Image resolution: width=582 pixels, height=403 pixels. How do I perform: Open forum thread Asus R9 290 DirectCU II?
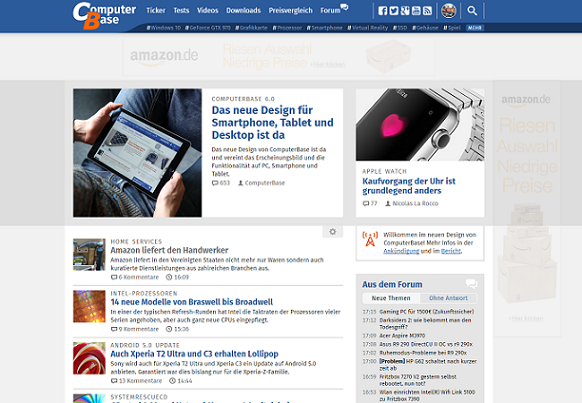(426, 344)
